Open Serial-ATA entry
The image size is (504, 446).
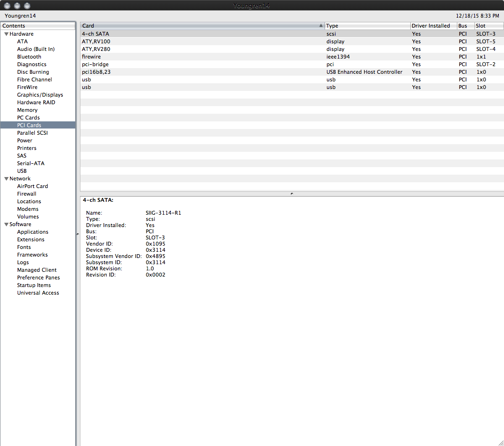click(x=30, y=163)
